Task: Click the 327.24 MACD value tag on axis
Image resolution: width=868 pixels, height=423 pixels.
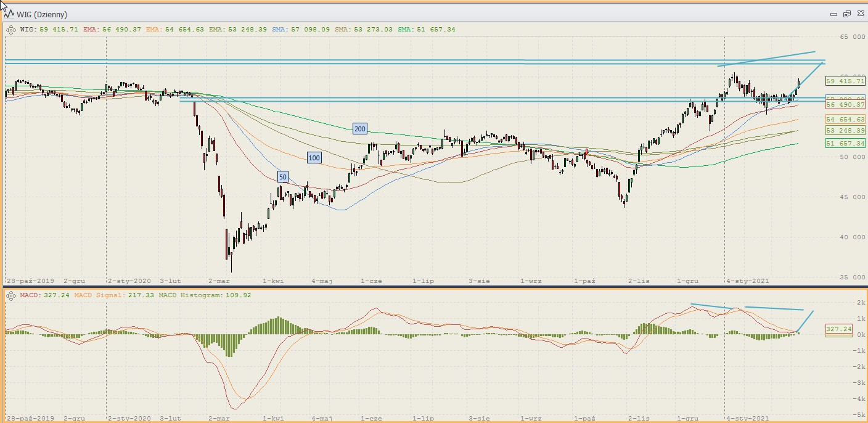Action: click(x=838, y=329)
